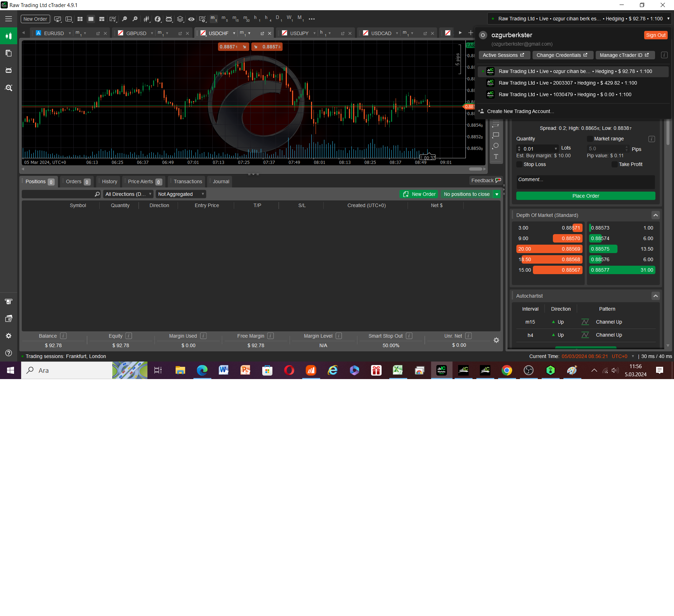Open the EURUSD tab timeframe dropdown
The width and height of the screenshot is (674, 616).
pyautogui.click(x=85, y=33)
